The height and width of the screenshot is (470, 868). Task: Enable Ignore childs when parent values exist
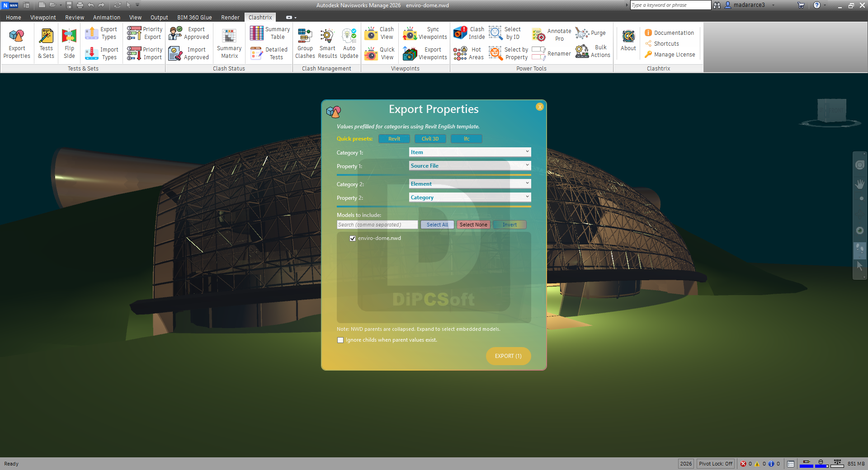click(x=340, y=340)
